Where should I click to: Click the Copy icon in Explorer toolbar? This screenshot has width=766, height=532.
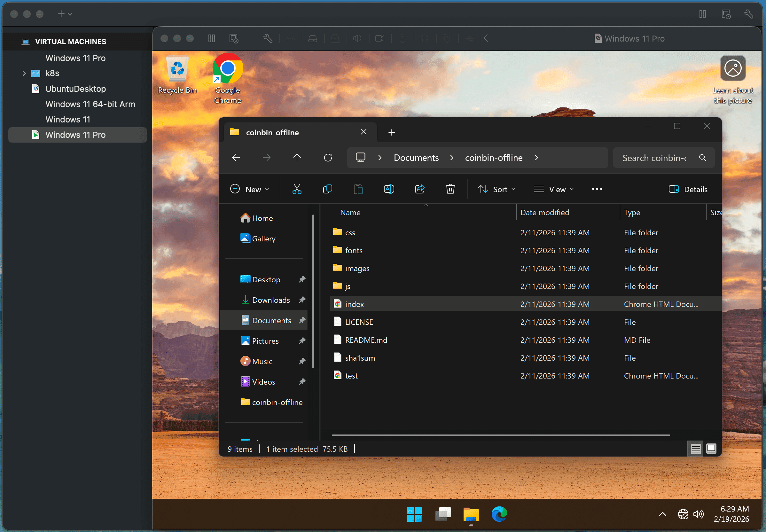click(x=327, y=189)
